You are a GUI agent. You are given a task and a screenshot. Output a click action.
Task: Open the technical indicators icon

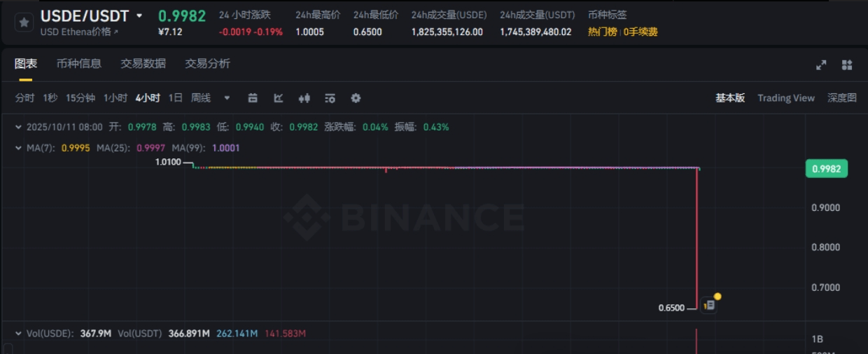[278, 98]
